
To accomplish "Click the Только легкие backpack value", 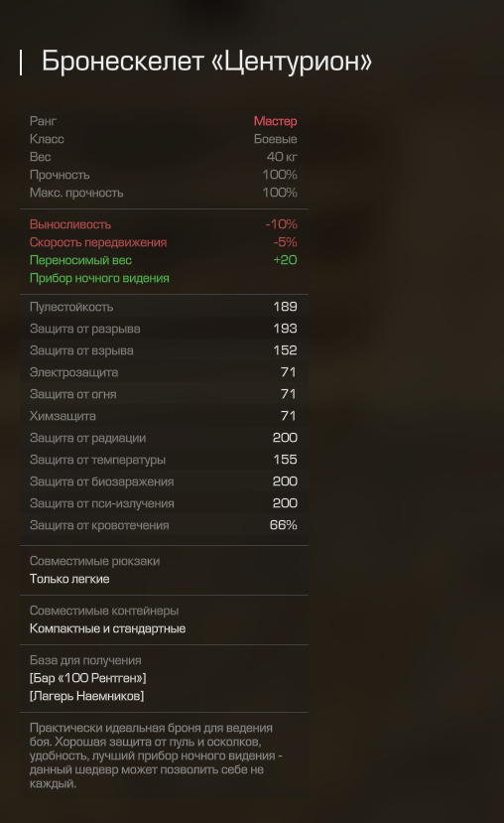I will 69,579.
